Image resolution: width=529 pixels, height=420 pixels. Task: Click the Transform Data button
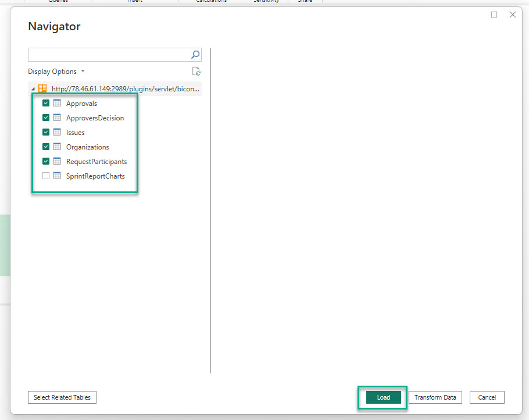pos(435,397)
